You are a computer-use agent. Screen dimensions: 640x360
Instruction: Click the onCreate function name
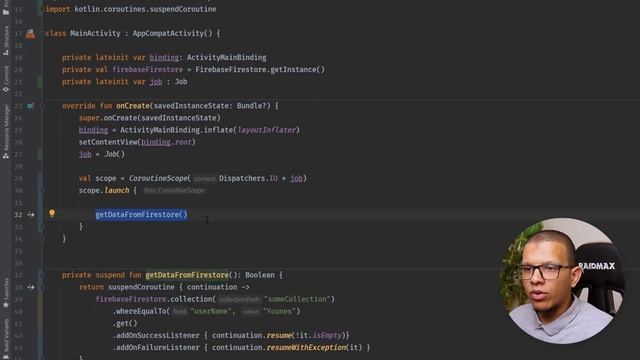pyautogui.click(x=133, y=106)
